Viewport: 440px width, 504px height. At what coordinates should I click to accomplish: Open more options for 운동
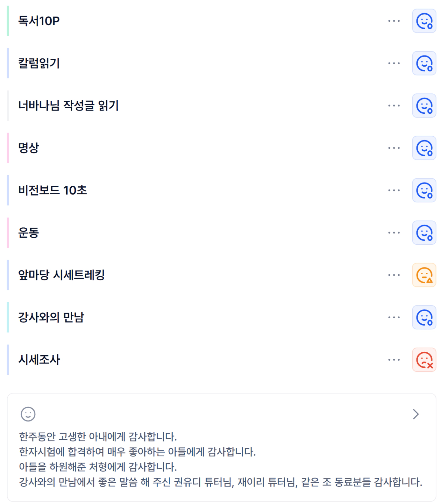point(394,233)
